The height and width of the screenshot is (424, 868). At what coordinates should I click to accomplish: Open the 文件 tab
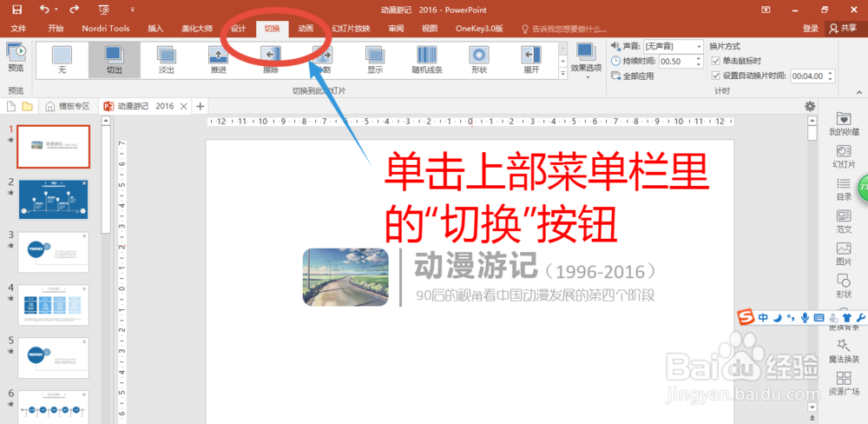pos(19,29)
